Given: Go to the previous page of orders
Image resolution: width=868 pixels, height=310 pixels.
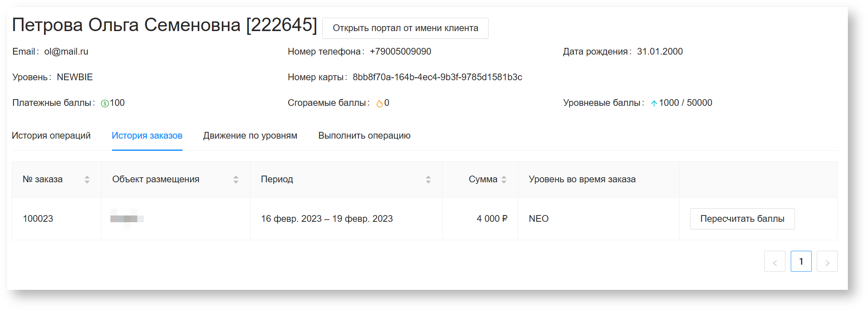Looking at the screenshot, I should tap(774, 262).
